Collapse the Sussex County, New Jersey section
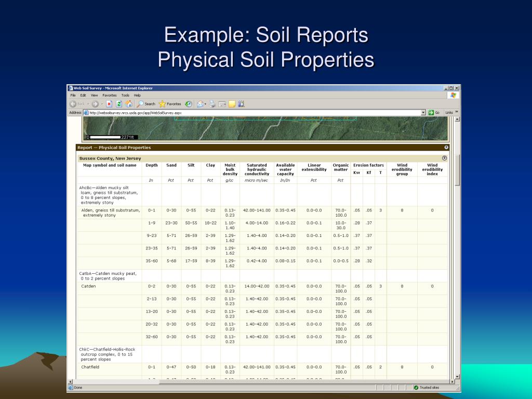The image size is (532, 399). click(x=444, y=158)
